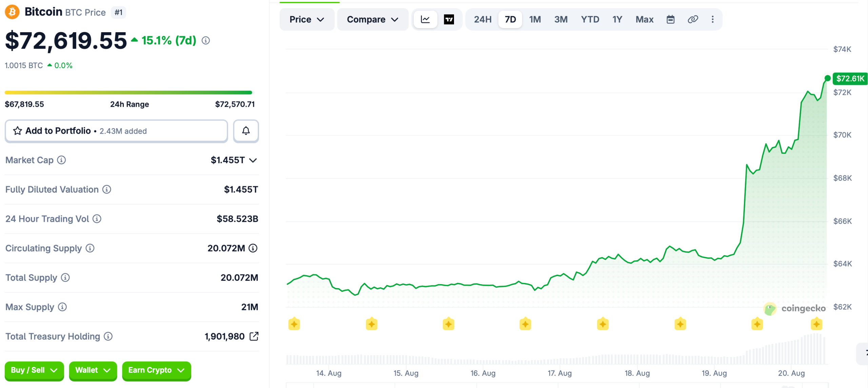
Task: Open Fully Diluted Valuation info icon
Action: pos(107,190)
